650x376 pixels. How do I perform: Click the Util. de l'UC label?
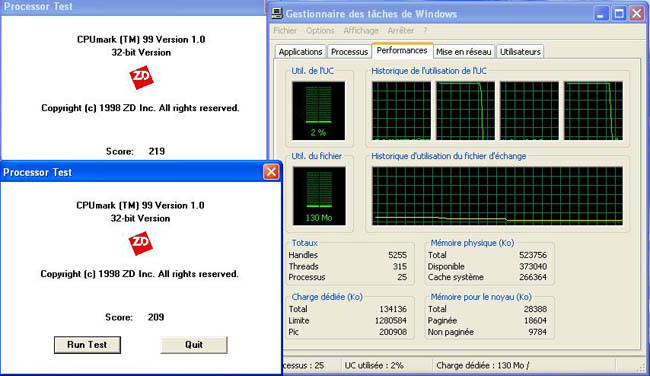click(313, 71)
